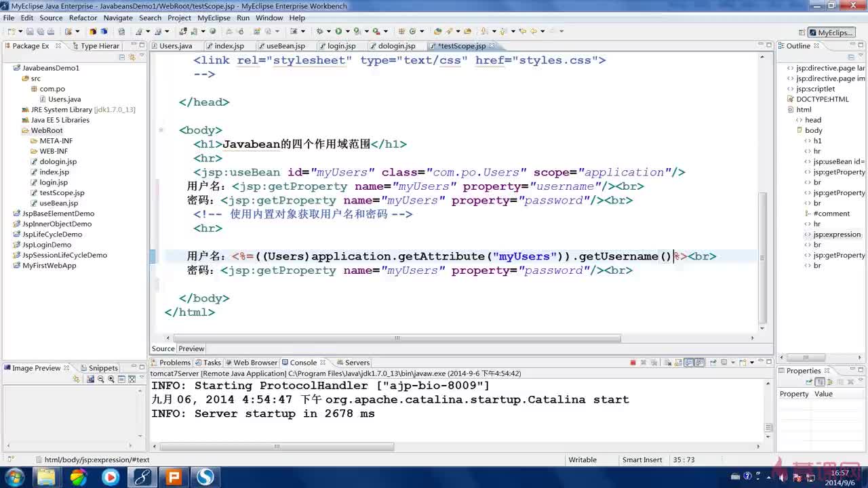The width and height of the screenshot is (868, 488).
Task: Switch to the Preview editor tab
Action: click(x=191, y=348)
